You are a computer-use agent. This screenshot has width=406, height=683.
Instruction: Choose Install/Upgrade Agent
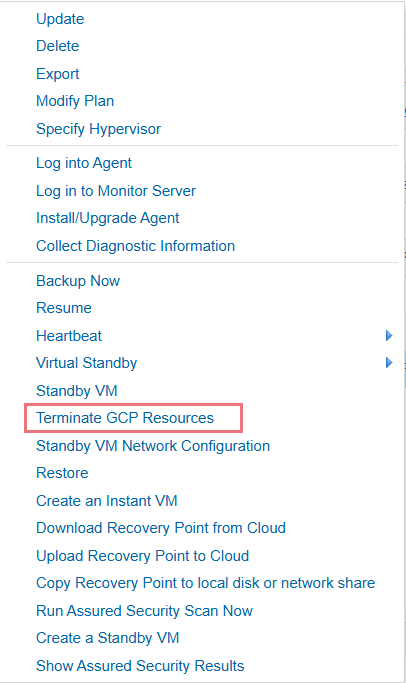coord(108,218)
